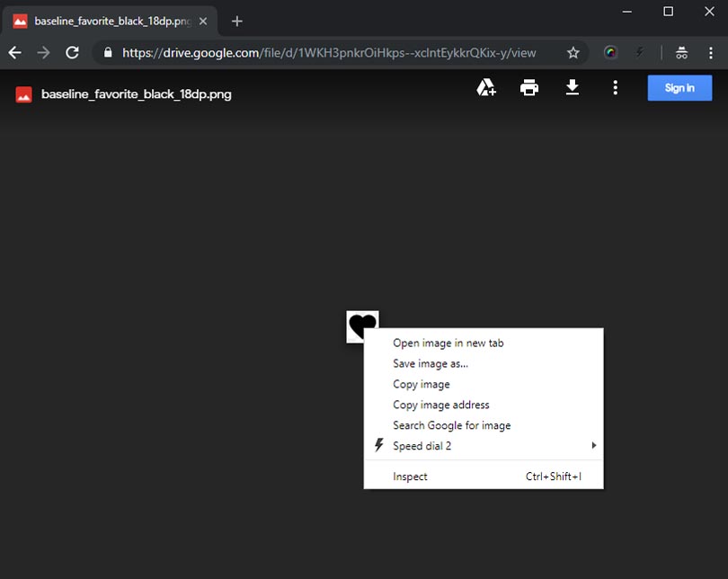The height and width of the screenshot is (579, 728).
Task: Add file to My Drive icon
Action: [x=486, y=87]
